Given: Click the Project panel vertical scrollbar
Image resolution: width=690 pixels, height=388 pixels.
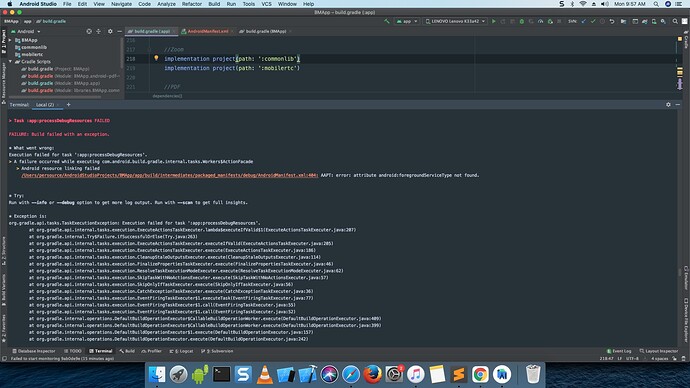Looking at the screenshot, I should pyautogui.click(x=121, y=53).
